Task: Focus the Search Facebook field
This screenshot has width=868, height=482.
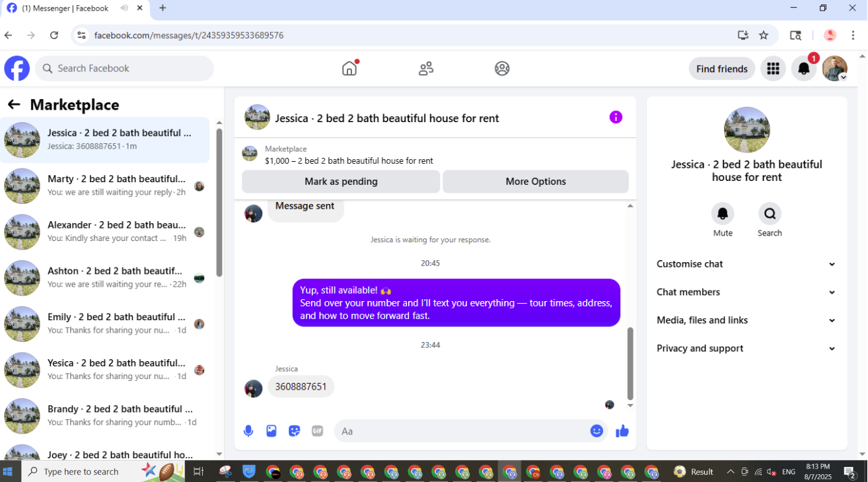Action: tap(125, 69)
